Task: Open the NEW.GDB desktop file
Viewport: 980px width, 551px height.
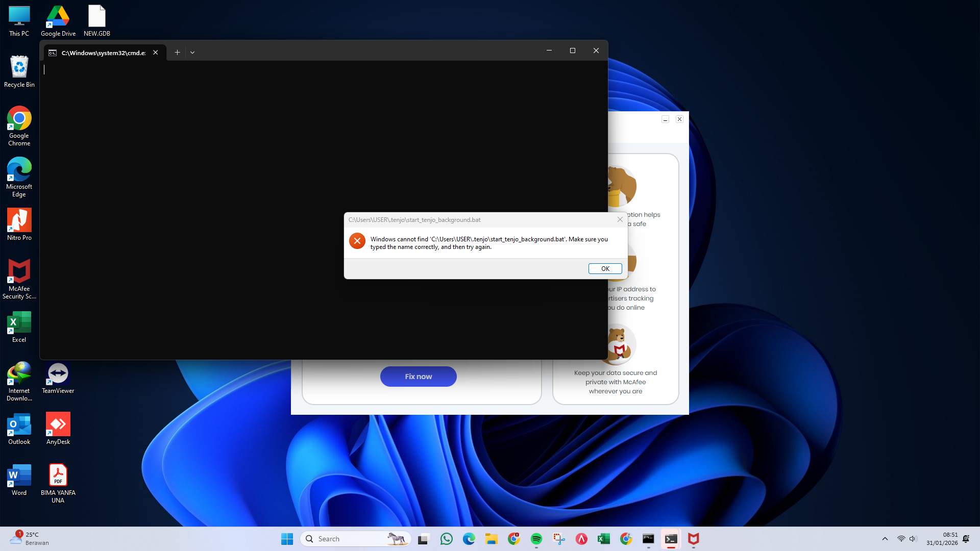Action: (96, 15)
